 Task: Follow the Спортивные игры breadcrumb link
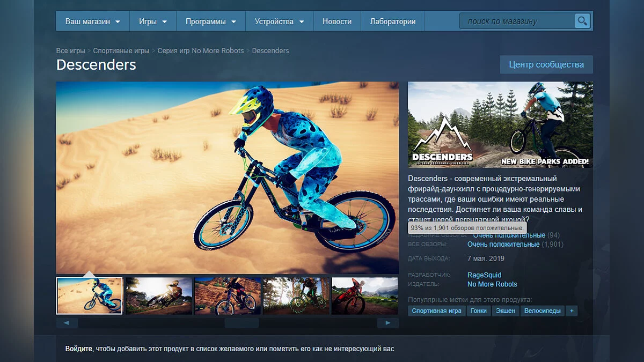[x=121, y=50]
